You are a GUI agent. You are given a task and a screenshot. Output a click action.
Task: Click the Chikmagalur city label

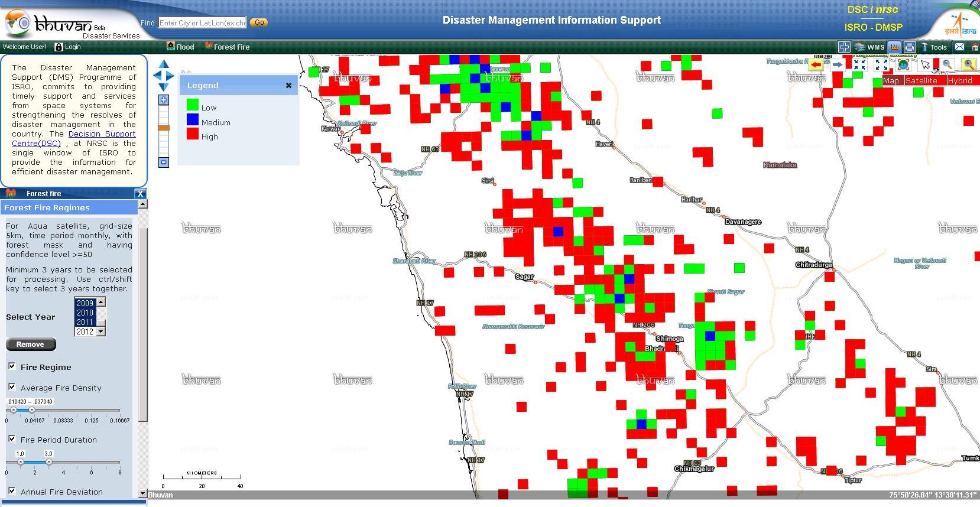coord(694,469)
